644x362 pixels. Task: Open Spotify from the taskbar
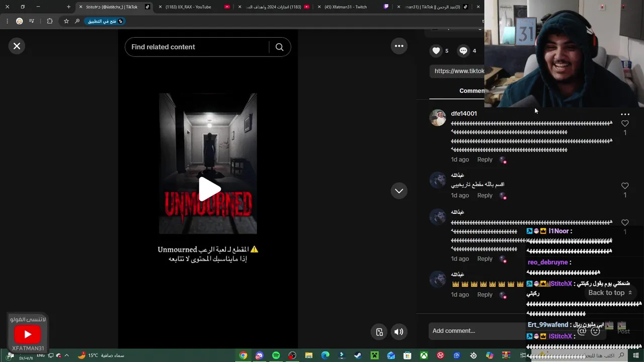(276, 355)
